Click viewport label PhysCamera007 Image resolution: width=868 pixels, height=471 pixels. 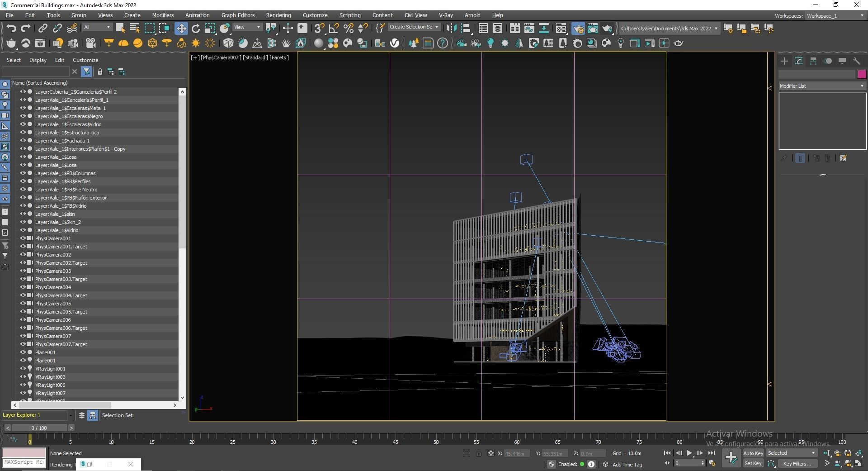tap(220, 57)
